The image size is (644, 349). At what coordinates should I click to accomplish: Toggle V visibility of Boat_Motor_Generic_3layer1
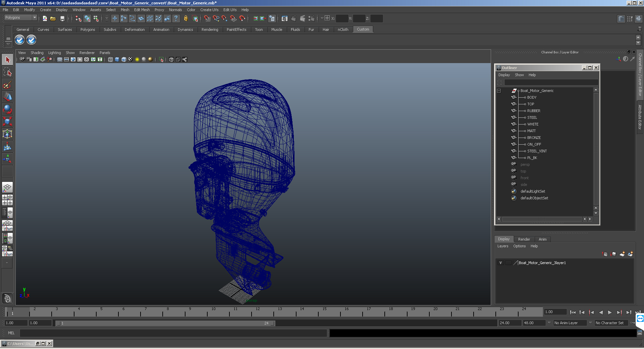[500, 263]
